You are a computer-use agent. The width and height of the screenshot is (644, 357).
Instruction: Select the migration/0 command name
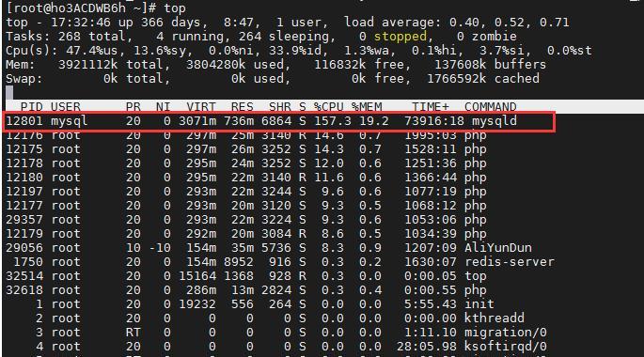point(505,332)
